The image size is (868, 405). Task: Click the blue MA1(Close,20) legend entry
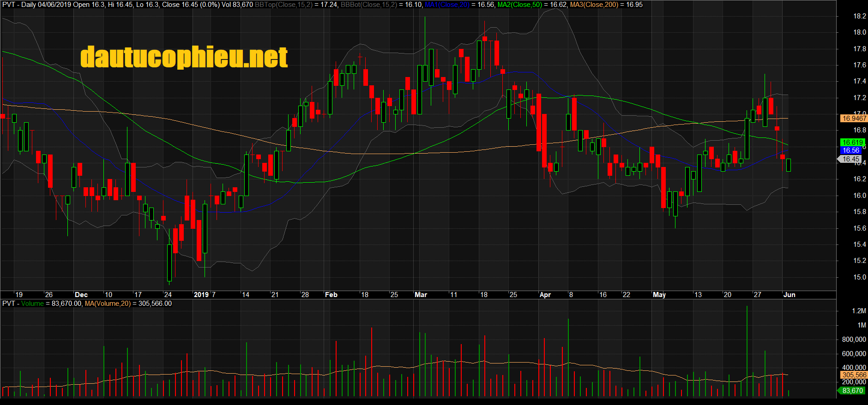[459, 5]
